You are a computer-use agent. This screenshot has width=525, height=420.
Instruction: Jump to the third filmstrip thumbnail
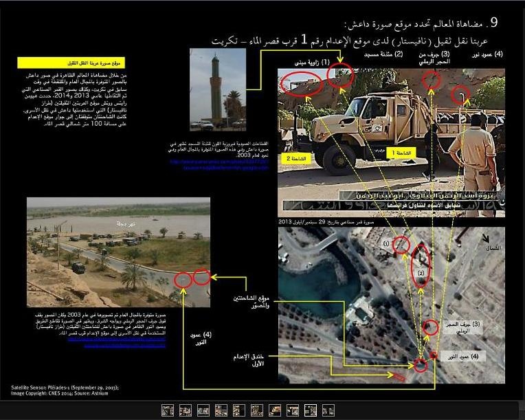(203, 410)
